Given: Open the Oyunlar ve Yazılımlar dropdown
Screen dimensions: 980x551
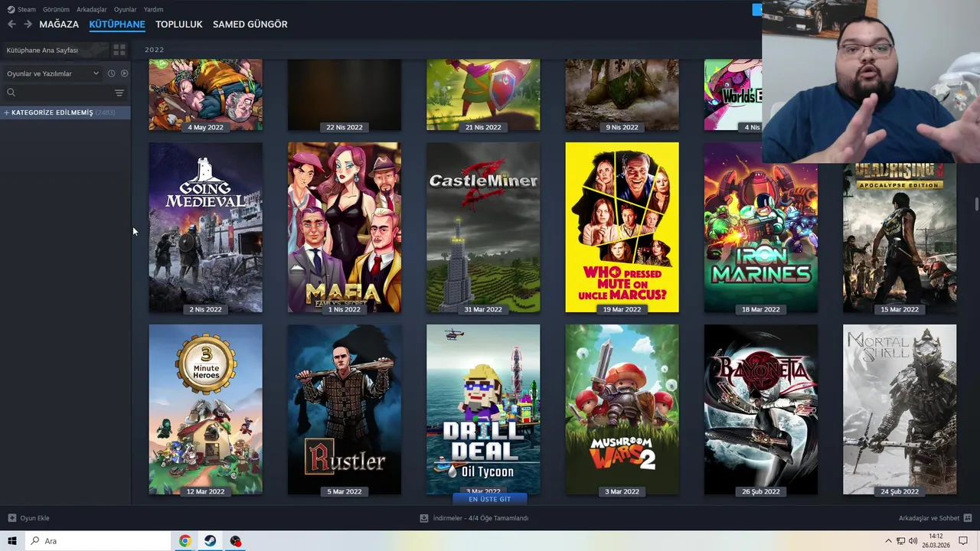Looking at the screenshot, I should coord(52,73).
